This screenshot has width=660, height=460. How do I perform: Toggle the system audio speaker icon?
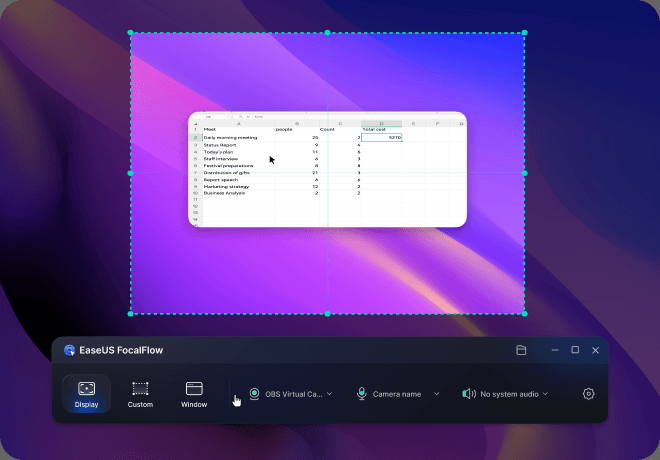tap(468, 394)
